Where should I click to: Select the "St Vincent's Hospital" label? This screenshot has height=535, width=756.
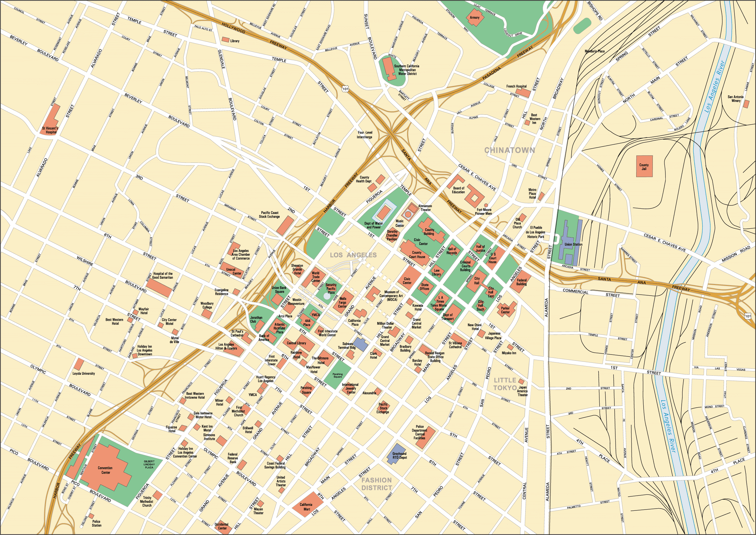(50, 130)
